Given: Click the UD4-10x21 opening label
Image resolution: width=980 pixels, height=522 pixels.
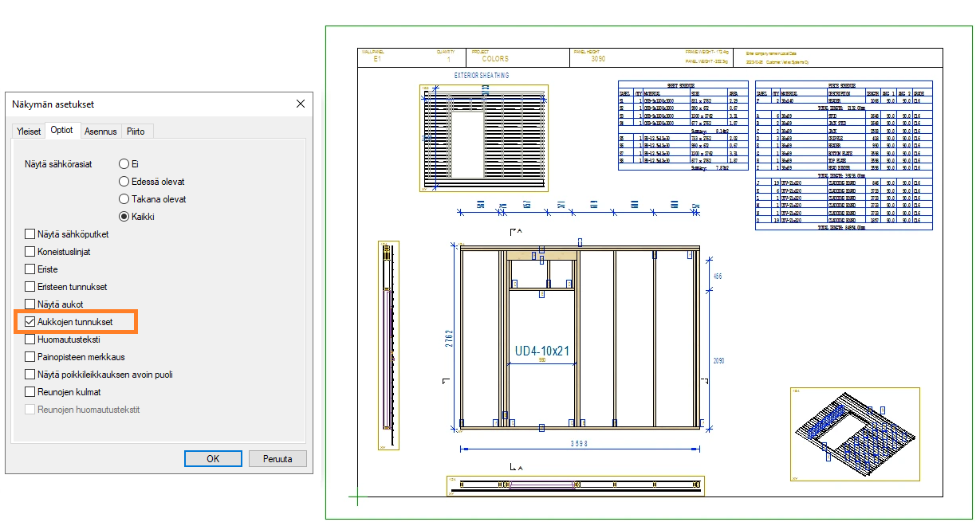Looking at the screenshot, I should pos(541,350).
